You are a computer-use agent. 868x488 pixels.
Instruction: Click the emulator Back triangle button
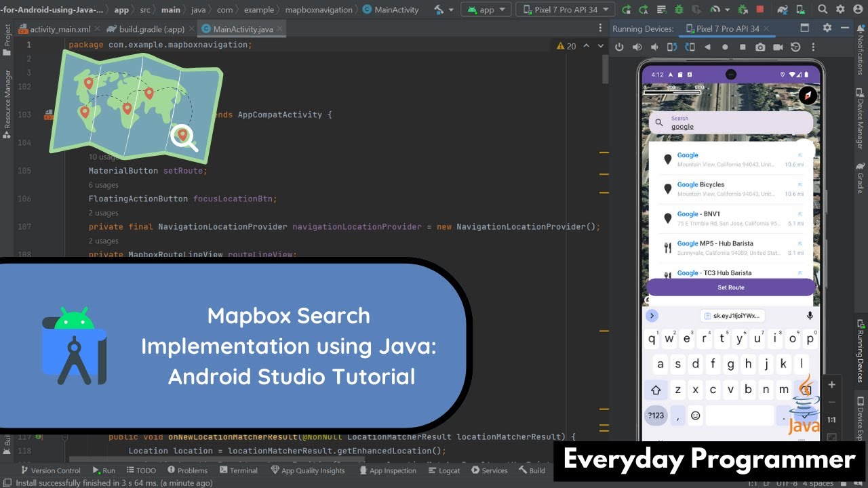coord(707,47)
